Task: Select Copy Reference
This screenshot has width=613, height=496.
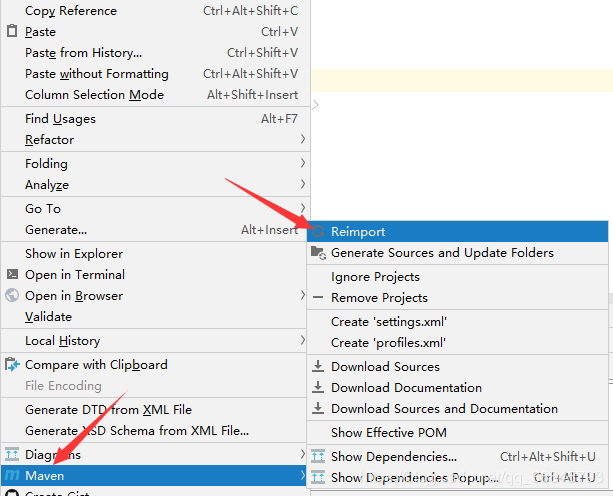Action: (155, 11)
